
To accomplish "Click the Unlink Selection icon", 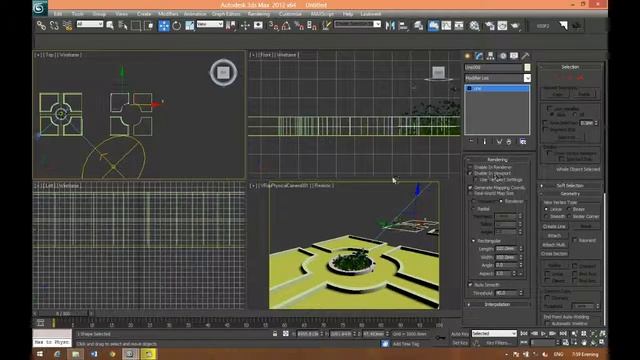I will pyautogui.click(x=54, y=26).
